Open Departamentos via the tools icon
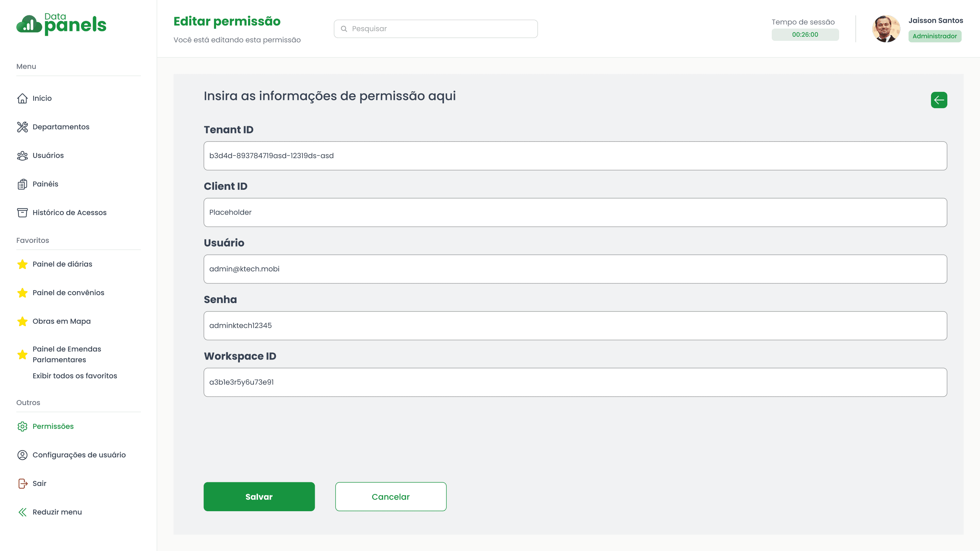980x551 pixels. 22,127
